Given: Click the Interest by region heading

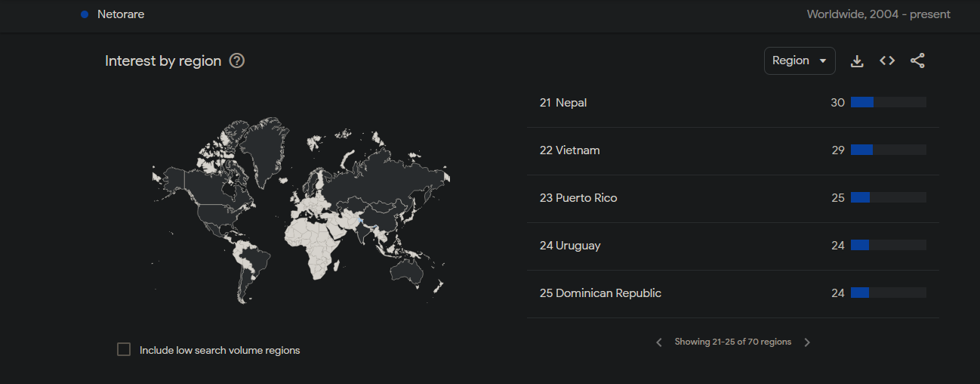Looking at the screenshot, I should (x=163, y=61).
